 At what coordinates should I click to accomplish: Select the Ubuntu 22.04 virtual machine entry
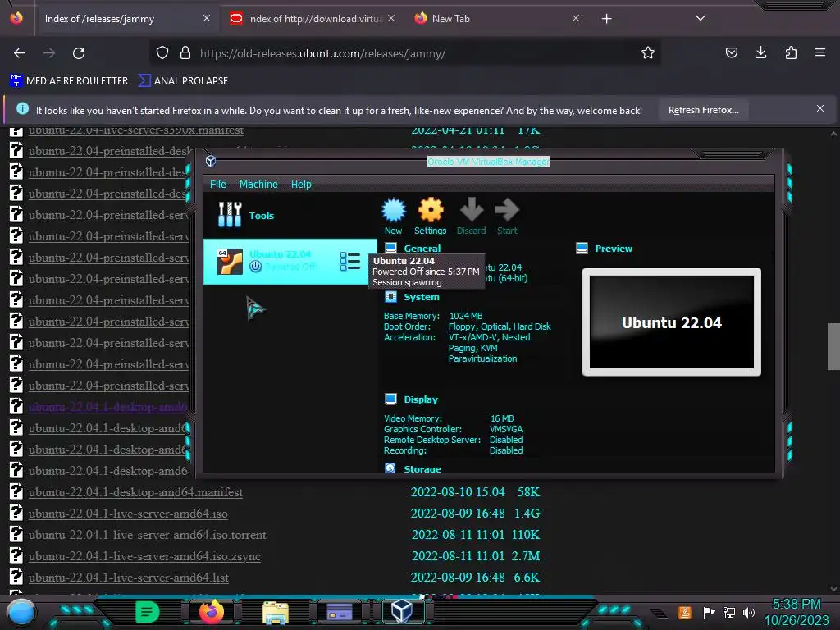[x=290, y=262]
